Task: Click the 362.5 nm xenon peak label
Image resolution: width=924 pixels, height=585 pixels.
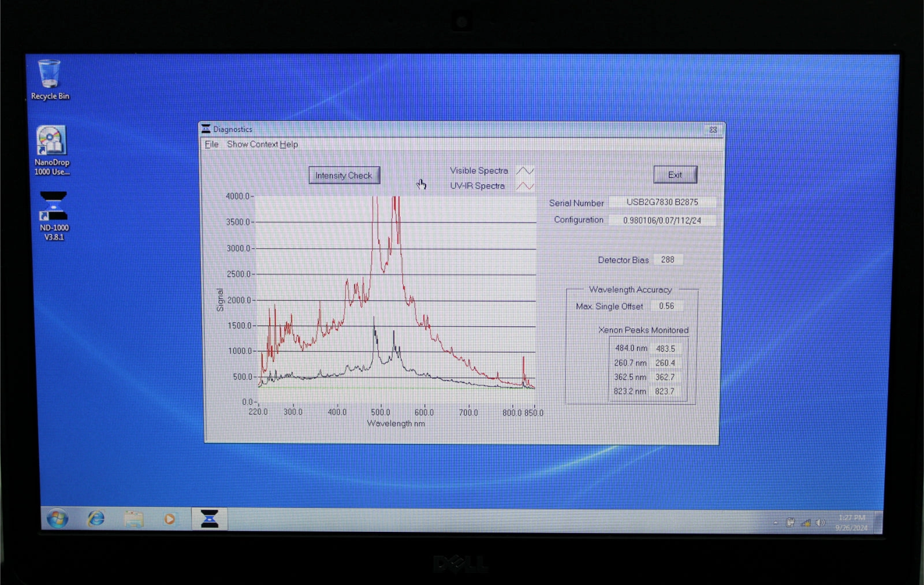Action: coord(630,377)
